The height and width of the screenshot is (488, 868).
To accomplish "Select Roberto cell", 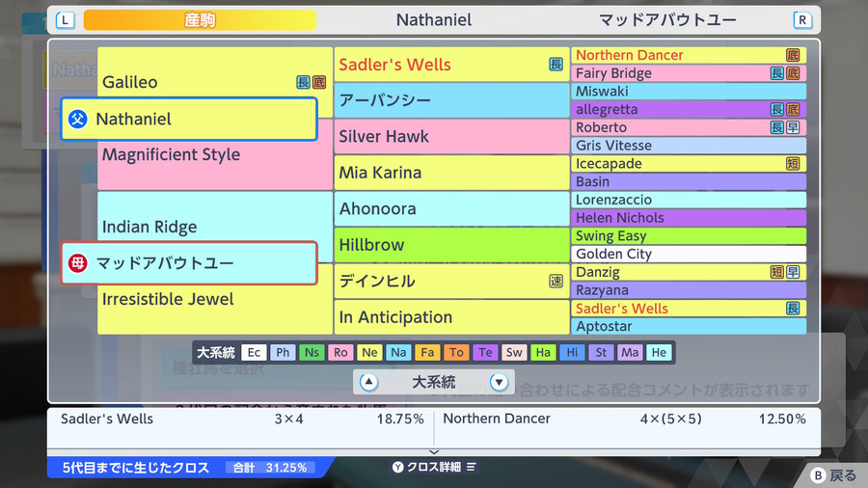I will click(x=689, y=128).
